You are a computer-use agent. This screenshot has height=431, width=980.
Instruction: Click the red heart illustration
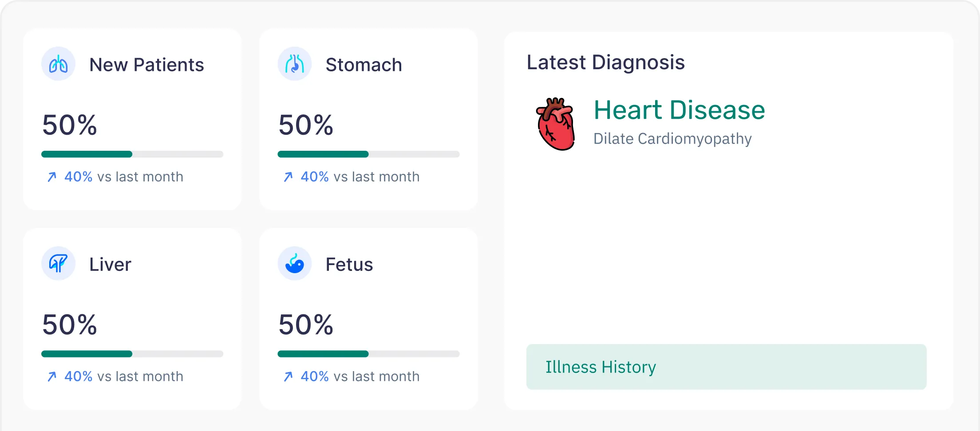[x=556, y=124]
